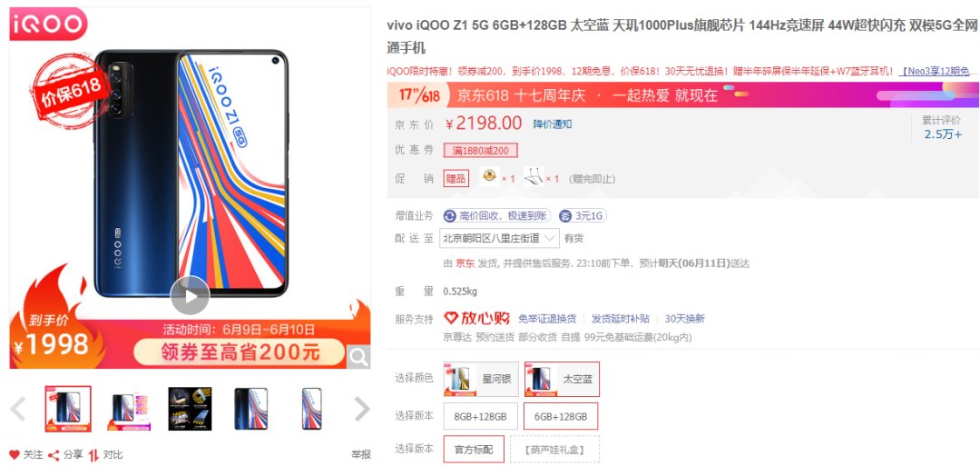980x466 pixels.
Task: Show next thumbnails with right arrow
Action: pyautogui.click(x=362, y=409)
